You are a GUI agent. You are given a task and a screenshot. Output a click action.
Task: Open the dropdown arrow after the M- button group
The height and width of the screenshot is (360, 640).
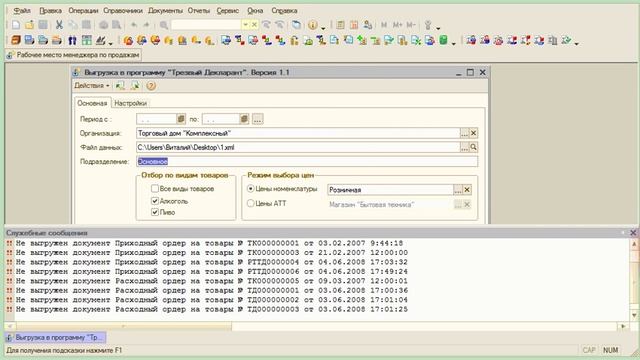[438, 28]
